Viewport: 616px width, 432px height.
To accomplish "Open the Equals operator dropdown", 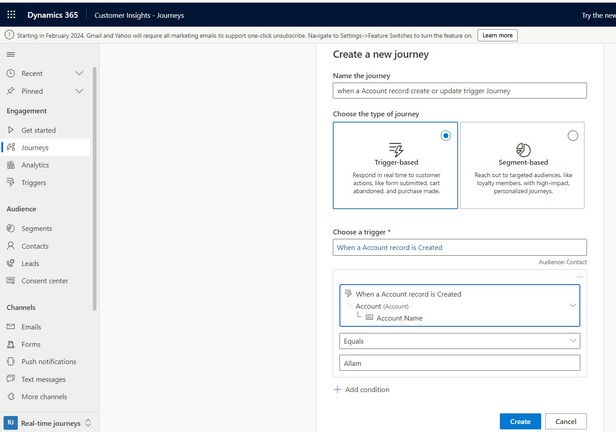I will pyautogui.click(x=460, y=341).
